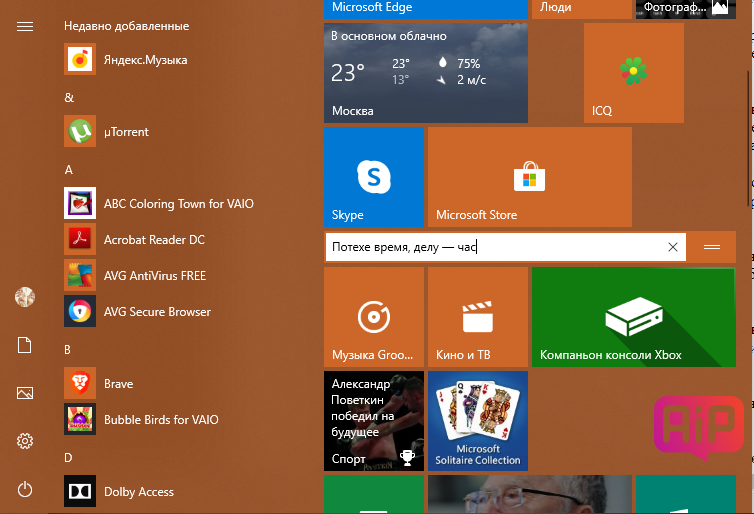Launch AVG Secure Browser icon
Image resolution: width=754 pixels, height=514 pixels.
[x=80, y=311]
